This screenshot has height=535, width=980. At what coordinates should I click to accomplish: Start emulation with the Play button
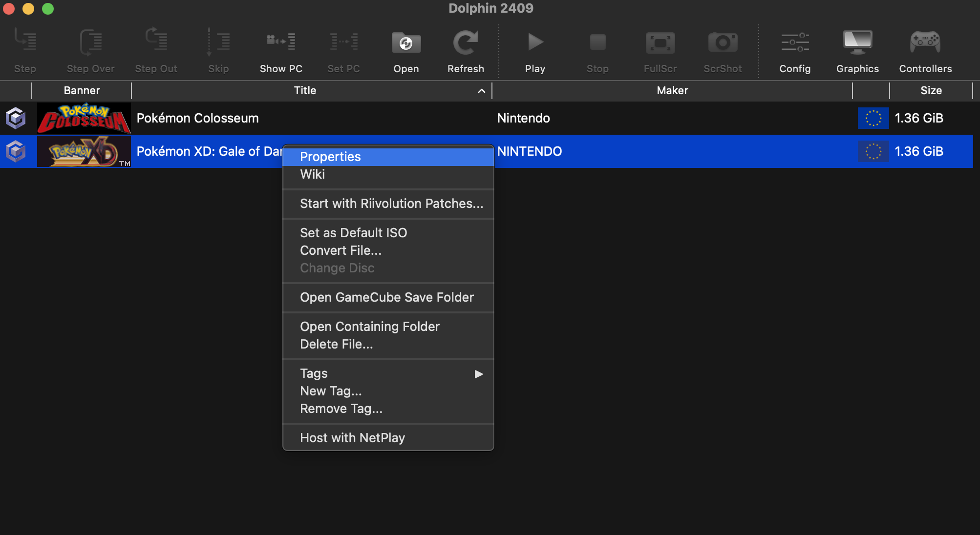(x=535, y=42)
